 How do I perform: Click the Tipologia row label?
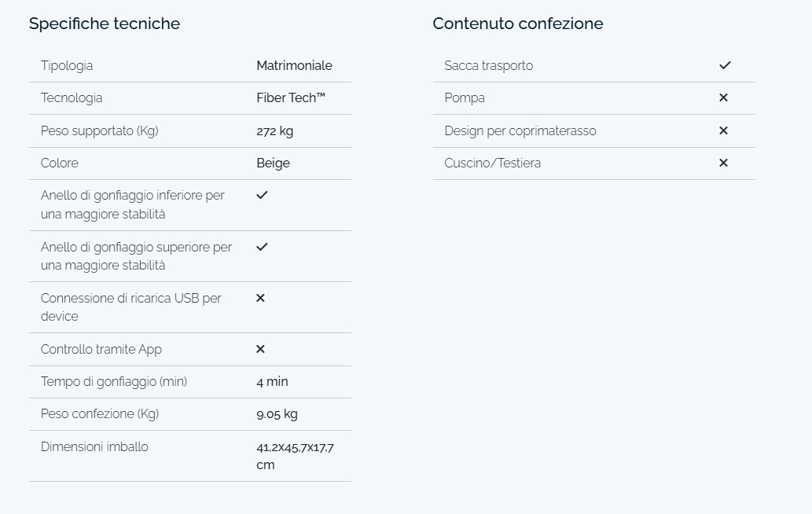67,66
